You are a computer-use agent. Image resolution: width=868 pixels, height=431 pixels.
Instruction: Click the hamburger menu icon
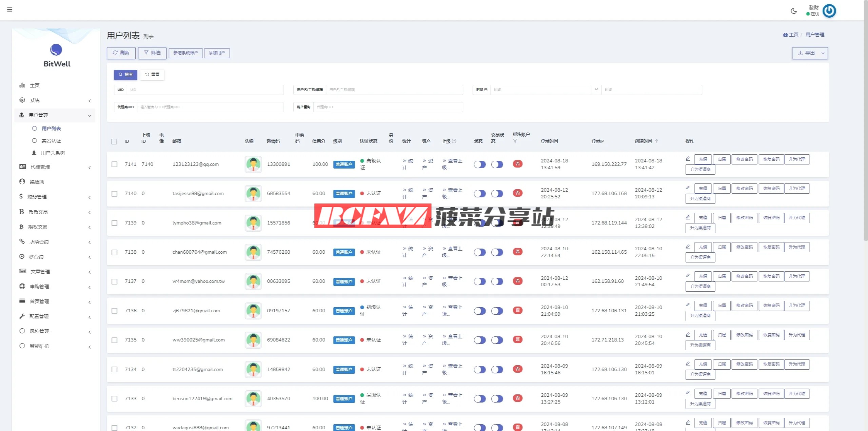(x=9, y=9)
